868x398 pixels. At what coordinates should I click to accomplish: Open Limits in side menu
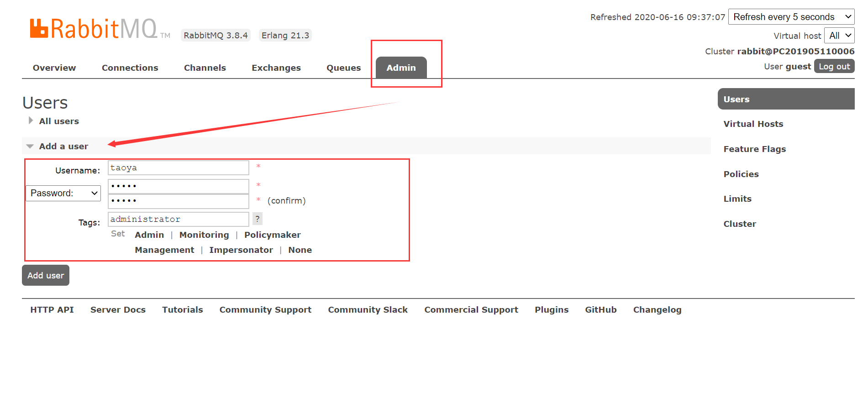point(737,199)
